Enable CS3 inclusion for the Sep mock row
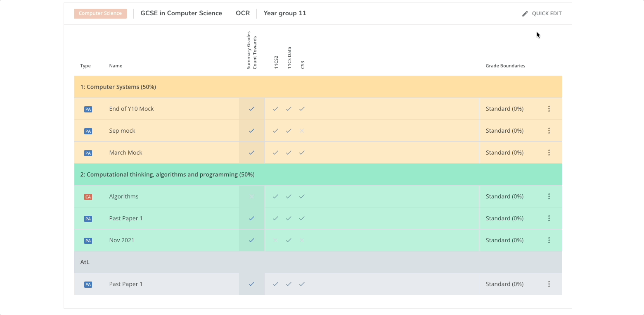 [302, 131]
